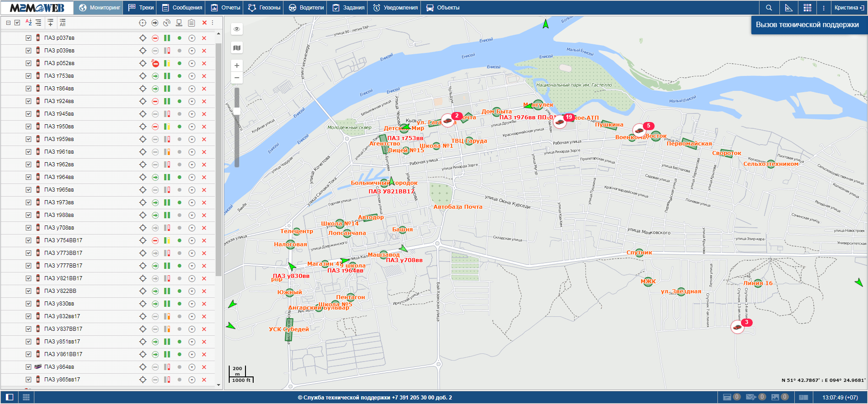
Task: Open the apps grid in top bar
Action: tap(807, 8)
